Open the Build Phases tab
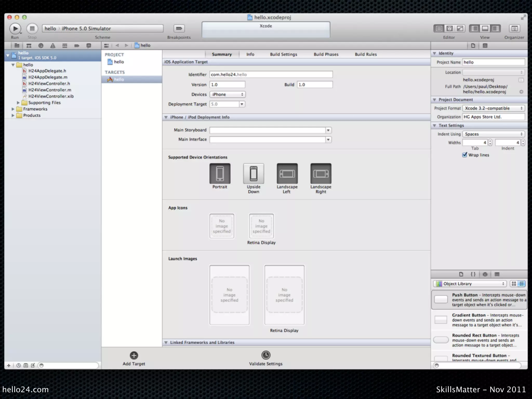 326,54
